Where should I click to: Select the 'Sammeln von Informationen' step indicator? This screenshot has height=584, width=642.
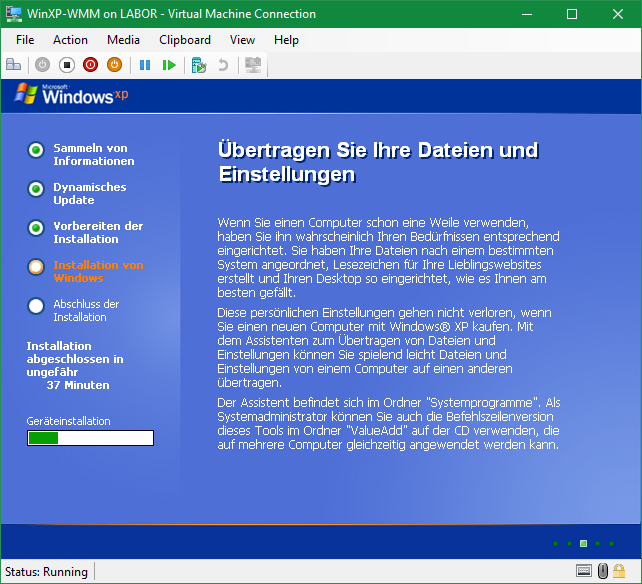tap(36, 150)
